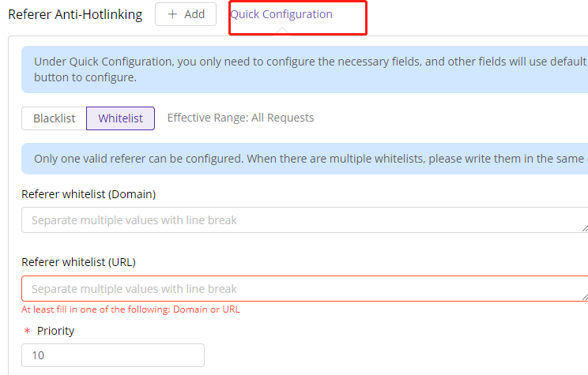Click the Referer Anti-Hotlinking heading
Viewport: 588px width, 375px height.
coord(75,14)
